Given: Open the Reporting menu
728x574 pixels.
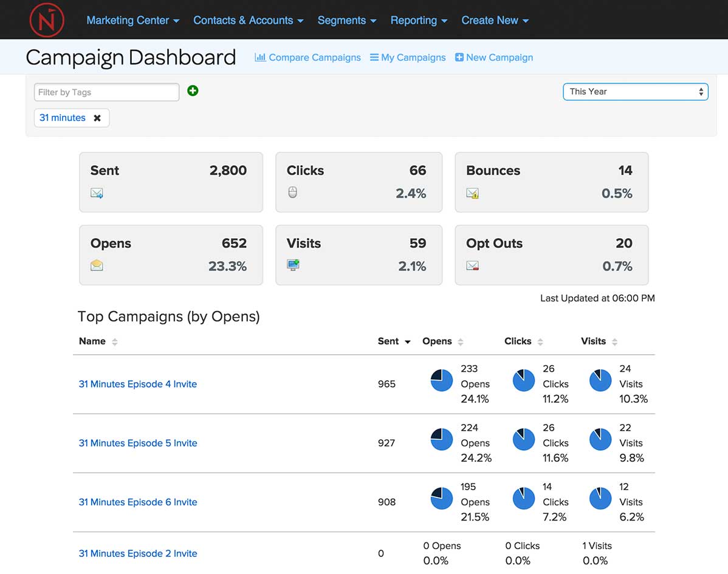Looking at the screenshot, I should point(419,21).
